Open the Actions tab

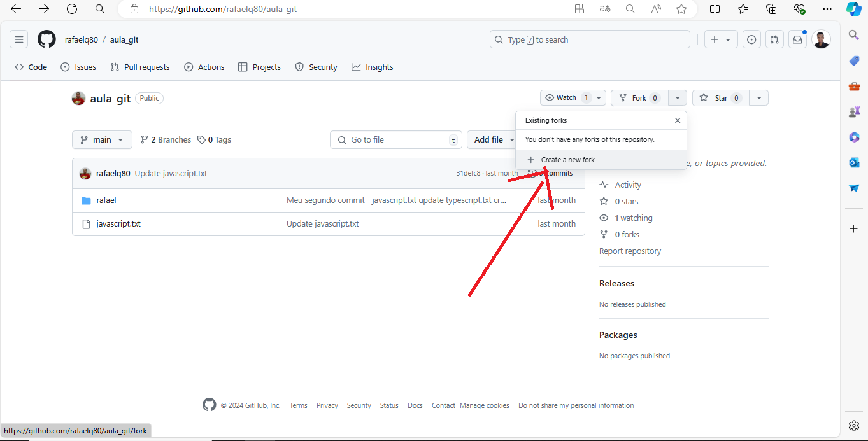[x=204, y=67]
